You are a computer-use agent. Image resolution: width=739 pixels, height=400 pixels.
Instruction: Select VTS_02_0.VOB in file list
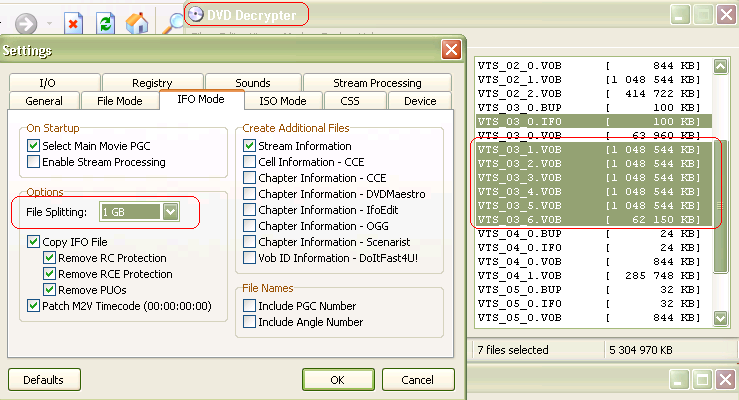point(593,65)
